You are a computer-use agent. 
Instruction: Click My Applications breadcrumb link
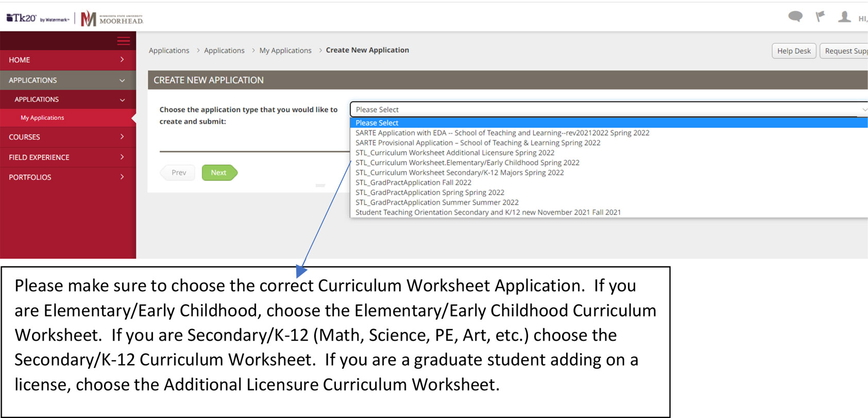285,51
